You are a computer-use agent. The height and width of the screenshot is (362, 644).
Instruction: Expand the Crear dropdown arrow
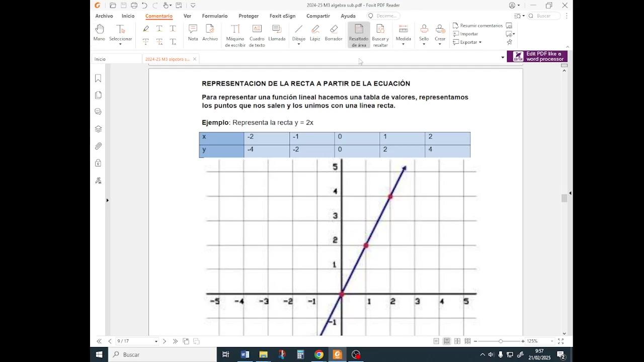pyautogui.click(x=440, y=44)
